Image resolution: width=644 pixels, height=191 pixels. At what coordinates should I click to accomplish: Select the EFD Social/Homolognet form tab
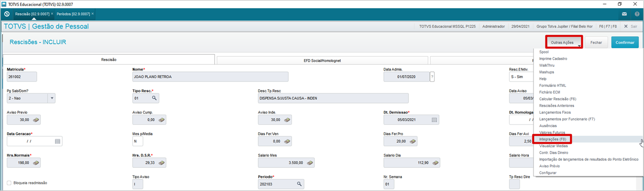[323, 60]
